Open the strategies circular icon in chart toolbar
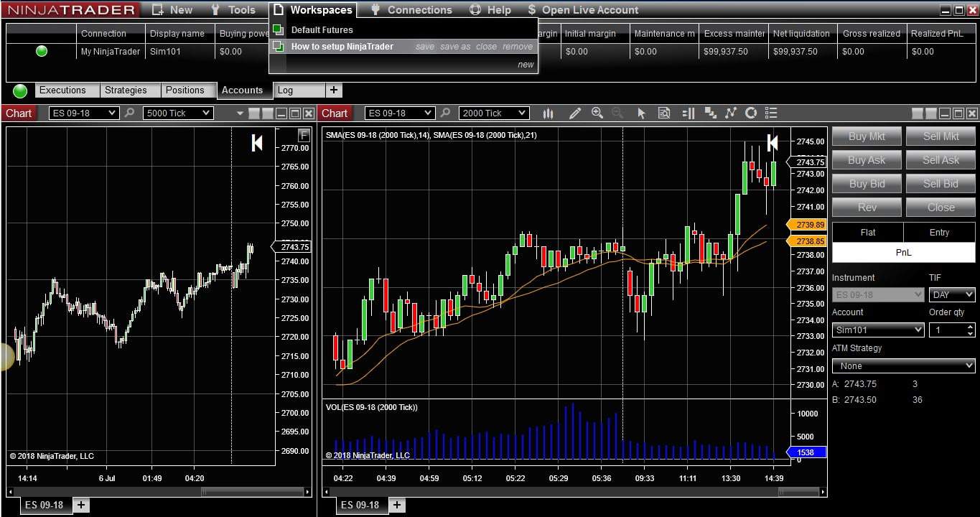This screenshot has width=980, height=517. click(751, 113)
